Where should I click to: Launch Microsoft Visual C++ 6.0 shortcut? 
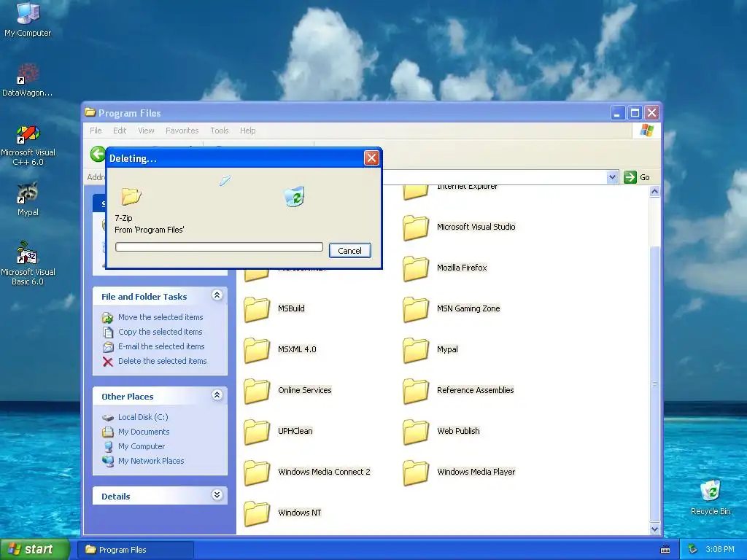(28, 145)
